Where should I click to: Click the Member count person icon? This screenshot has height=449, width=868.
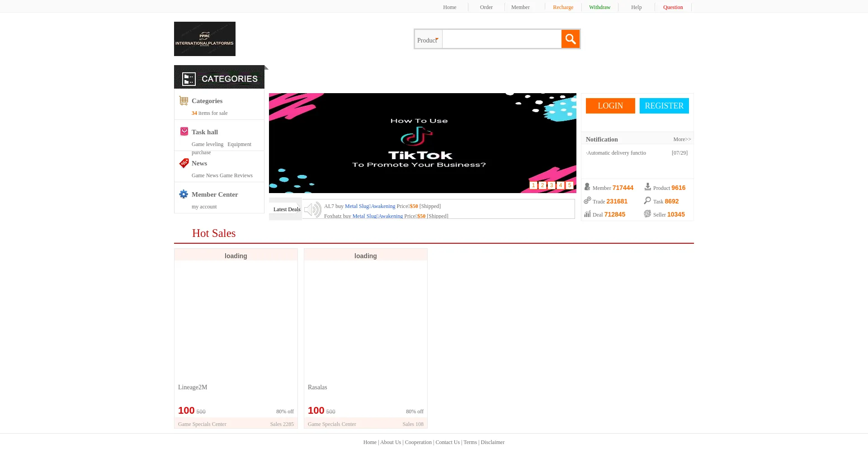tap(587, 187)
